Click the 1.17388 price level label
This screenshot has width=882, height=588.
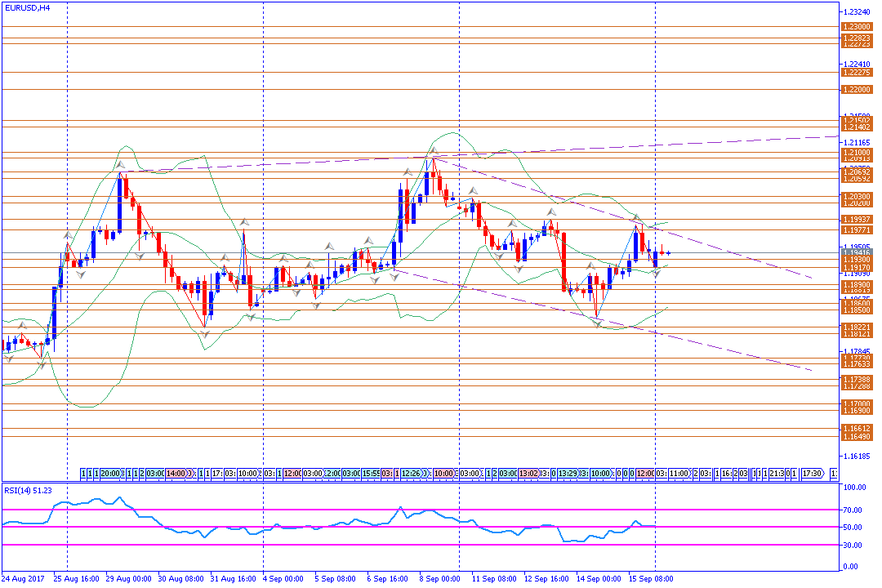pos(857,380)
